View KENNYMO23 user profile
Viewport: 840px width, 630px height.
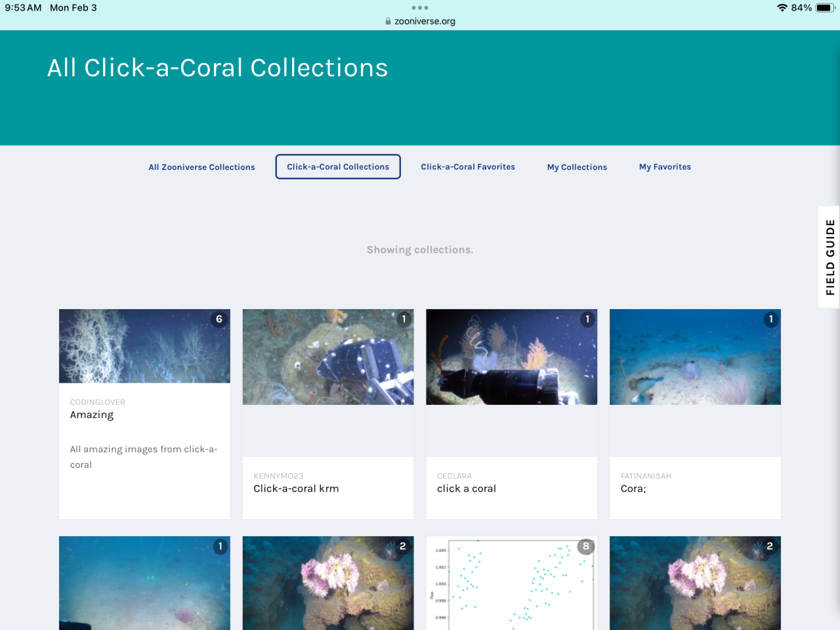pos(278,476)
